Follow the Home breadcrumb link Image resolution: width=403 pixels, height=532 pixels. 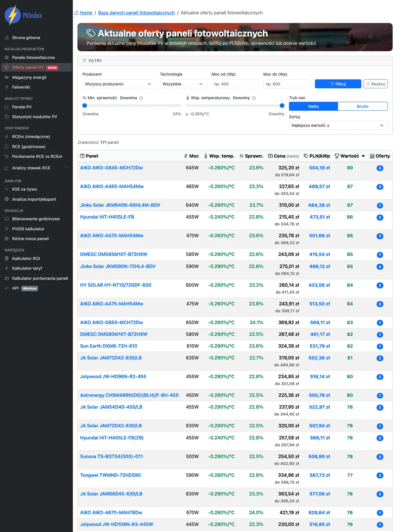click(86, 13)
